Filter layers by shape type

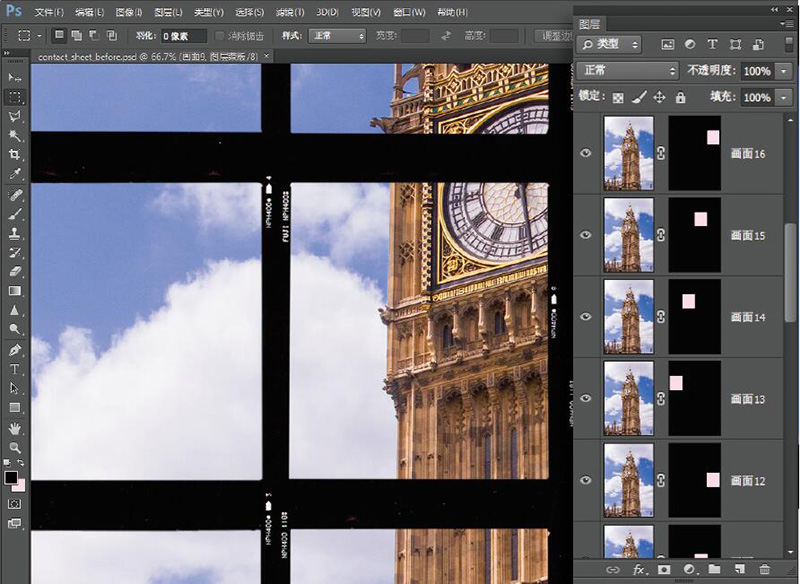pos(735,45)
